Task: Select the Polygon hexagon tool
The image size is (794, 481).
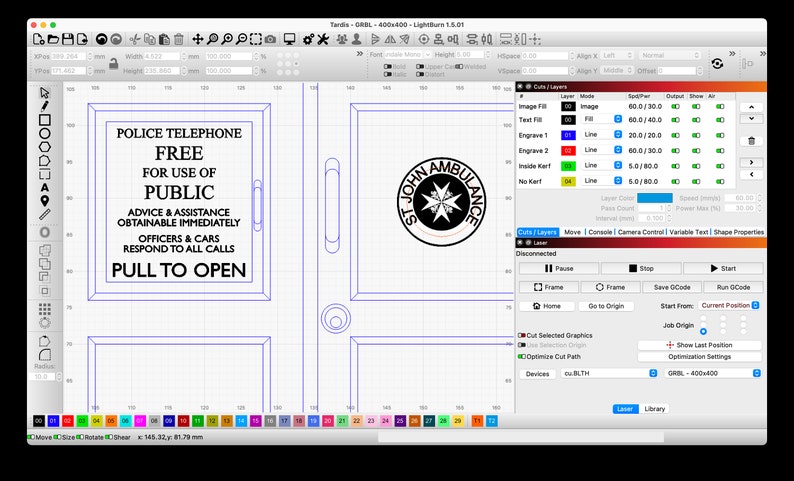Action: click(x=45, y=147)
